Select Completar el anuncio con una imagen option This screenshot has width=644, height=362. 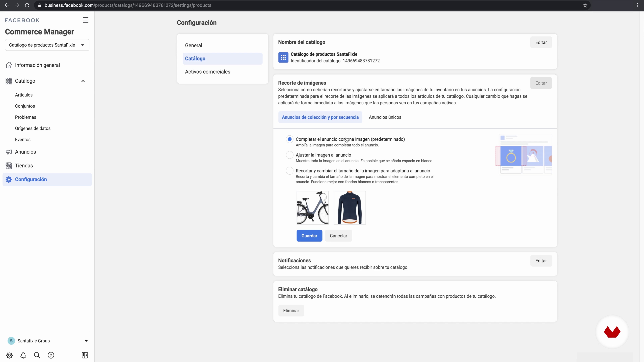coord(289,139)
